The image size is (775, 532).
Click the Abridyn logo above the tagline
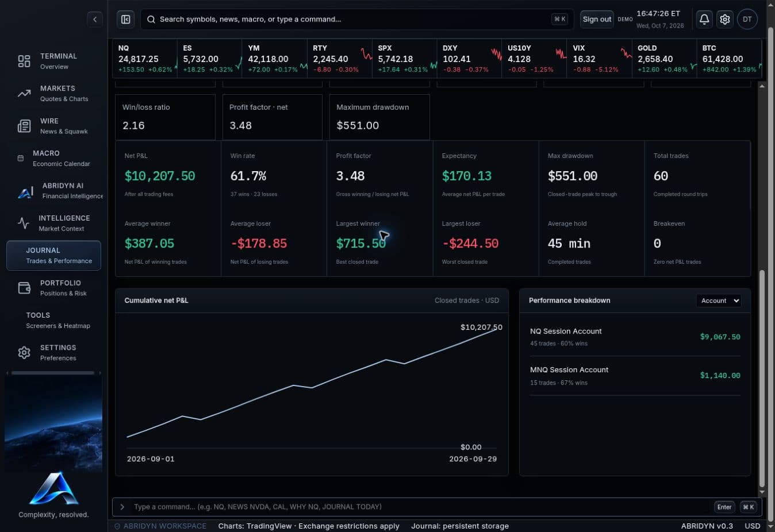tap(53, 488)
